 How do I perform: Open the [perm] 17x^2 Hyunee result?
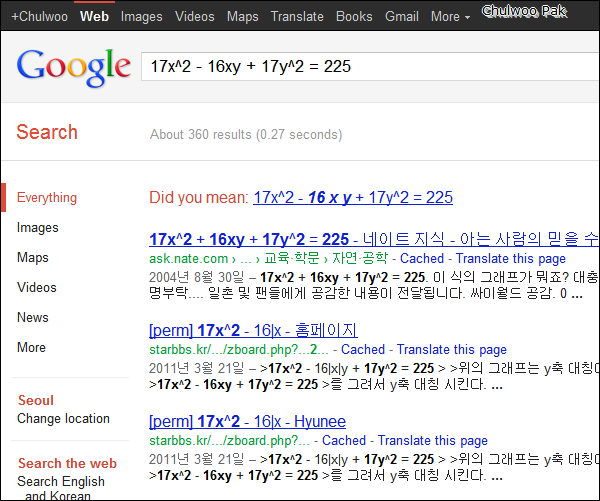click(247, 421)
